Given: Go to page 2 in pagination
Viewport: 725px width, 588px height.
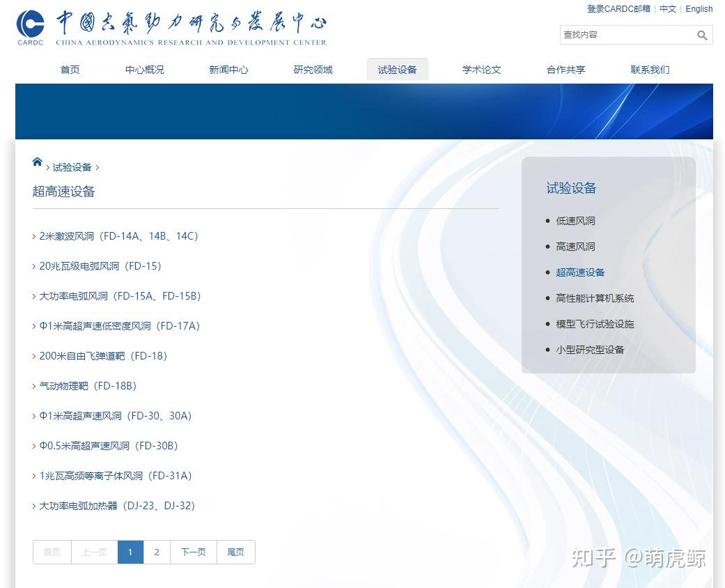Looking at the screenshot, I should pyautogui.click(x=157, y=552).
